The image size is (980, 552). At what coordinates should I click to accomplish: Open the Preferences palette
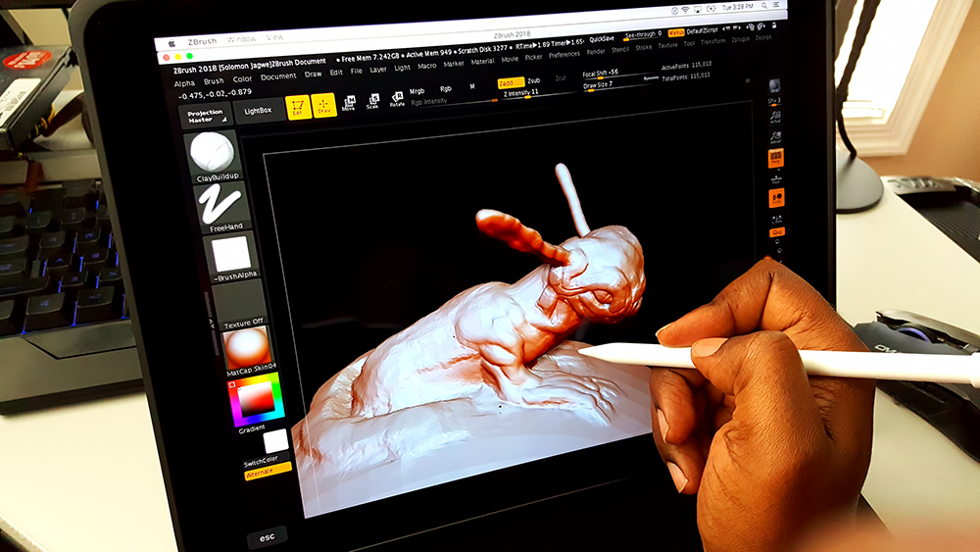(x=564, y=55)
